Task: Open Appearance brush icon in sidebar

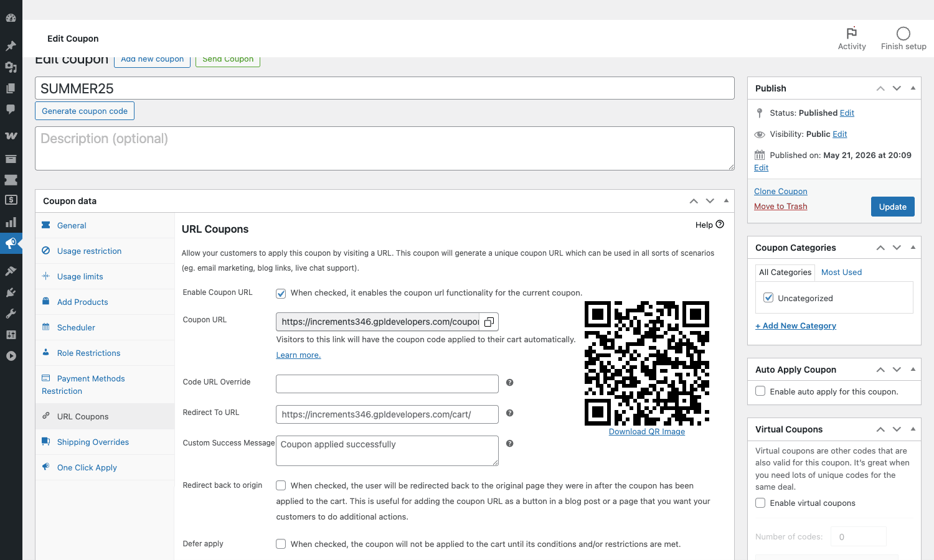Action: coord(11,271)
